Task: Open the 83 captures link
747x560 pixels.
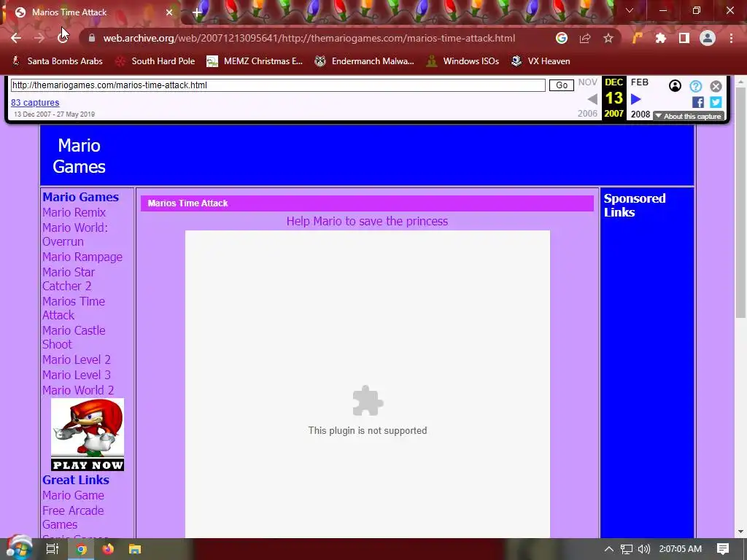Action: [35, 102]
